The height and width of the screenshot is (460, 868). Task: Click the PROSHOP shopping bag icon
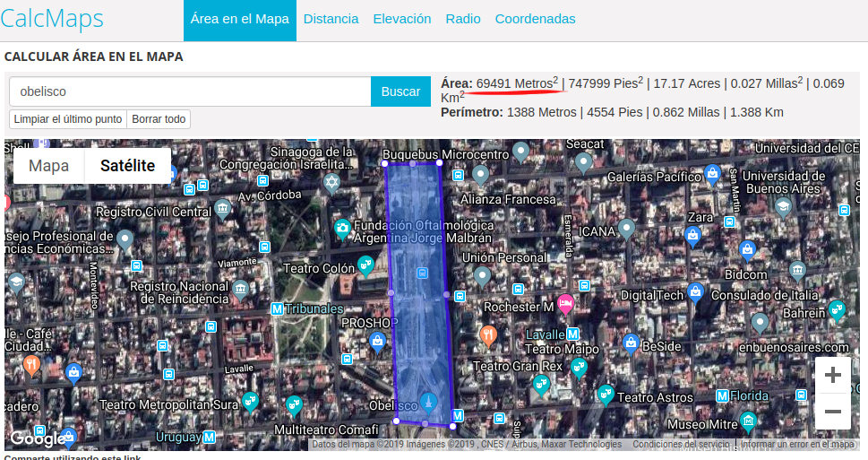[378, 341]
